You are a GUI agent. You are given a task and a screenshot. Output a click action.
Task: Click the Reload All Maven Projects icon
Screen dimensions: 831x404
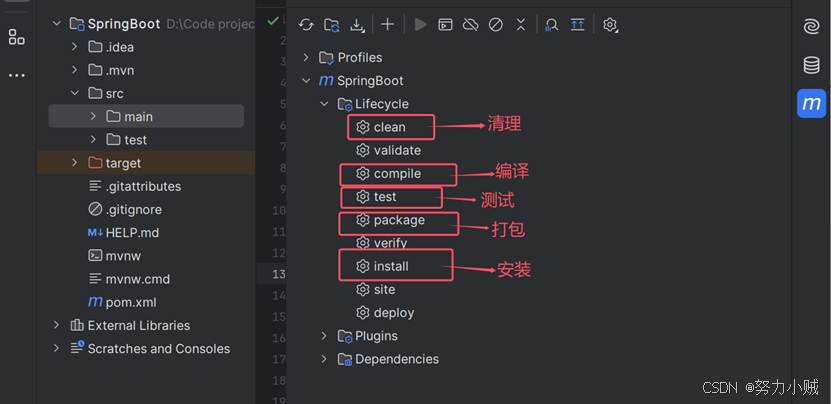coord(306,25)
